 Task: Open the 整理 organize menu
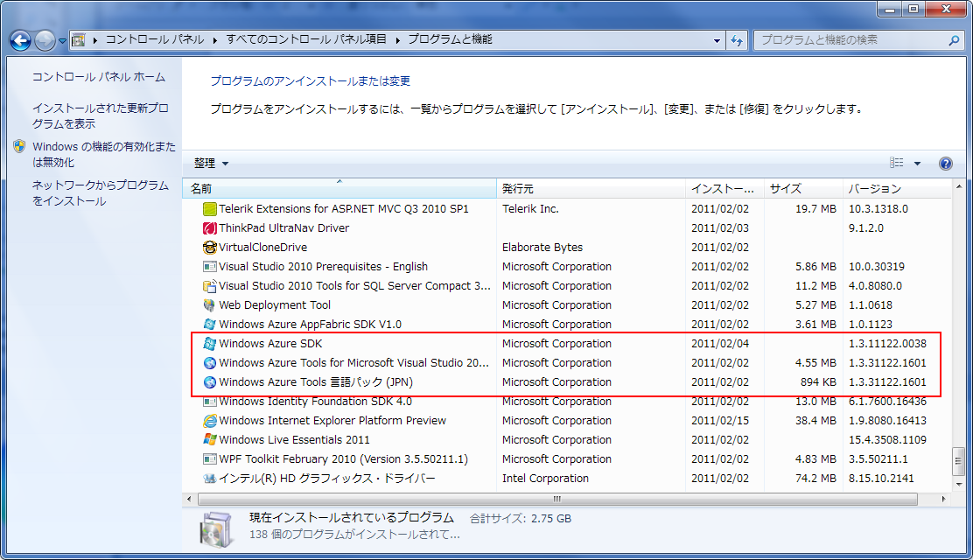[x=211, y=164]
